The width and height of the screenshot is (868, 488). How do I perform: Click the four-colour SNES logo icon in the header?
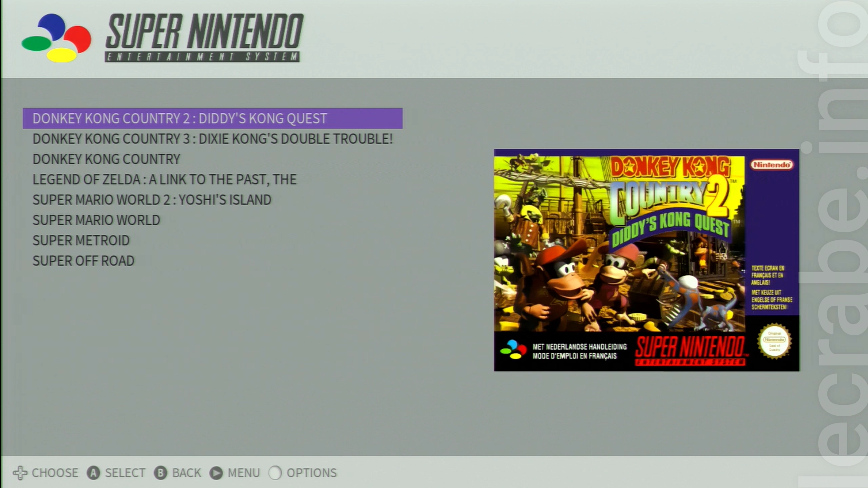click(56, 38)
